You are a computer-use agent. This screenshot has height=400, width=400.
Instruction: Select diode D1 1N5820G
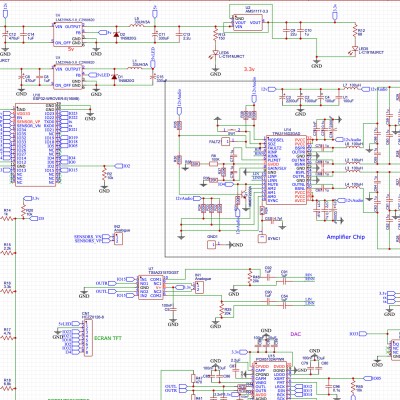(114, 77)
